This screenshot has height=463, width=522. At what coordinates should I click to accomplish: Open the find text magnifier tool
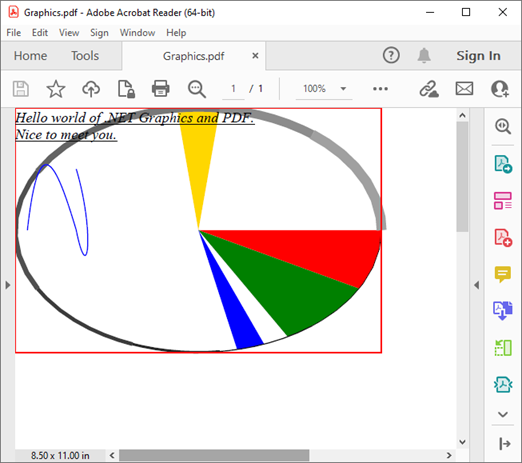(x=197, y=89)
